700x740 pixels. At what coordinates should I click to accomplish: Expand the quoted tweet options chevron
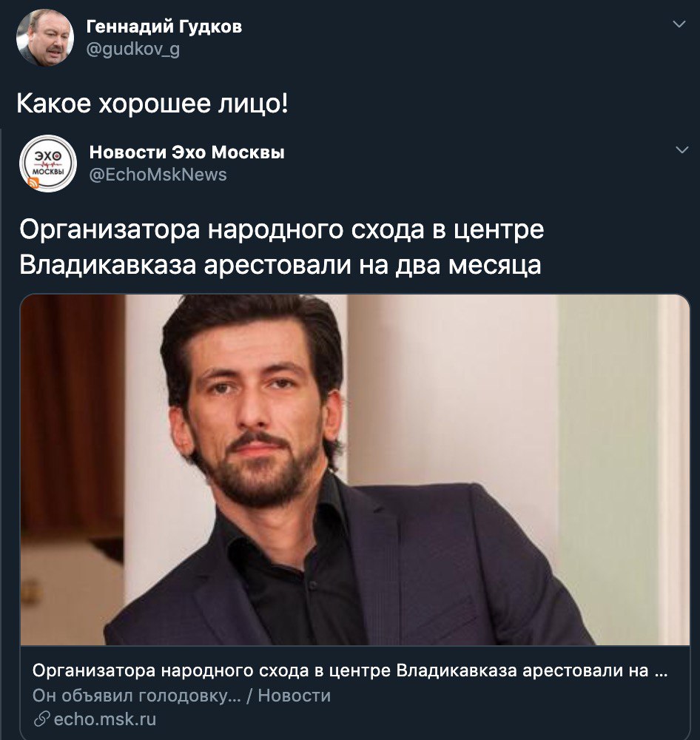[682, 150]
